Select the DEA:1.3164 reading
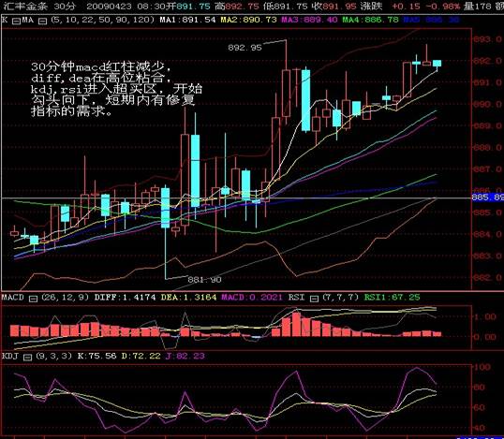Viewport: 504px width, 439px height. 188,298
